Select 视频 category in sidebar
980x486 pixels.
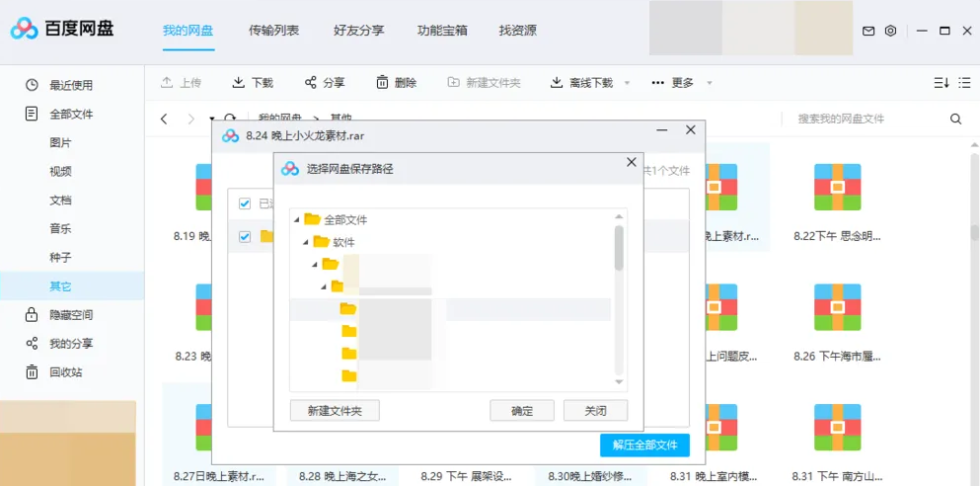pyautogui.click(x=60, y=171)
